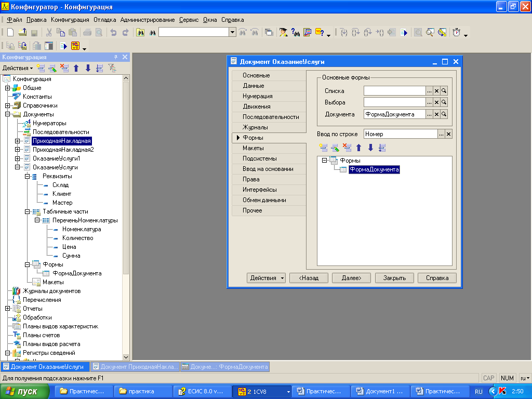Click the stopwatch performance measurement icon
Viewport: 532px width, 399px height.
pos(456,32)
